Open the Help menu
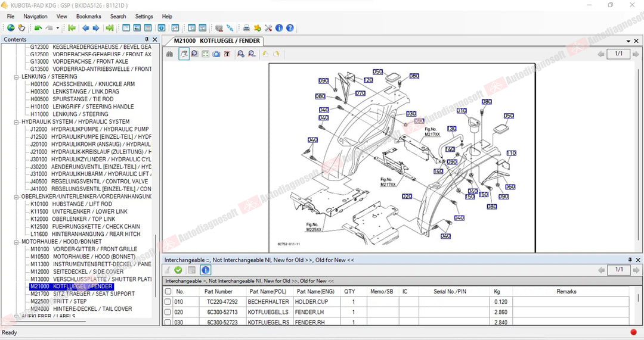 coord(167,17)
